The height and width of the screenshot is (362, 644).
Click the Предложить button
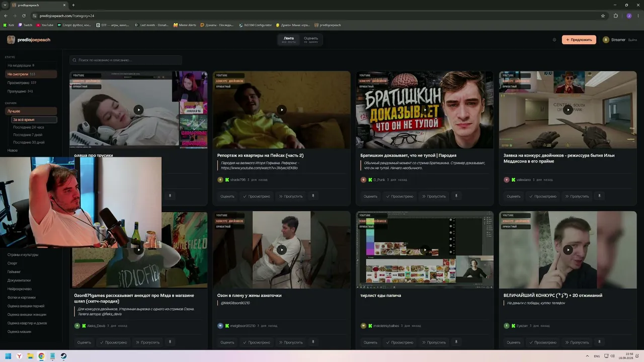[579, 40]
